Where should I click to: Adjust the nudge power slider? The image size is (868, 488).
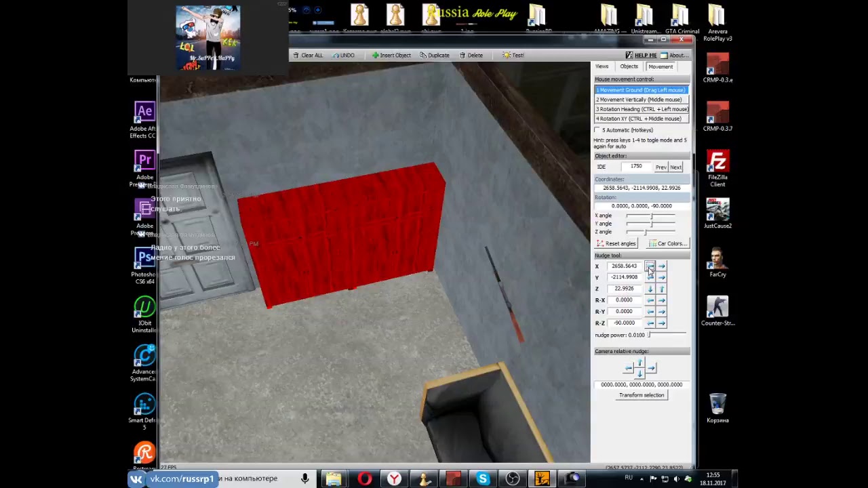pos(667,335)
